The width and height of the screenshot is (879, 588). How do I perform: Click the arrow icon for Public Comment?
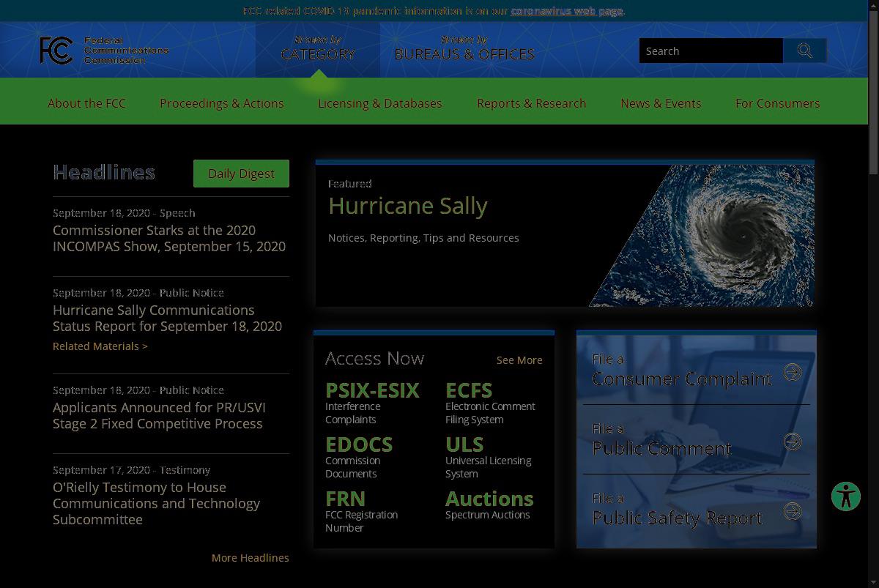pos(793,442)
